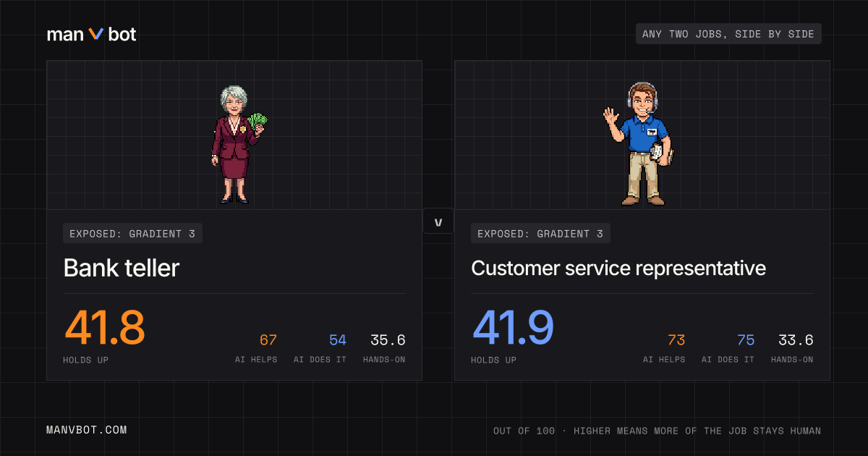Click 'HANDS-ON' label under 35.6

pos(384,360)
